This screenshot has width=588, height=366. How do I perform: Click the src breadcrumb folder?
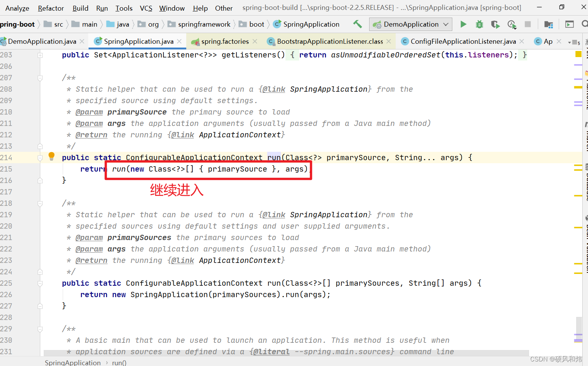[54, 24]
